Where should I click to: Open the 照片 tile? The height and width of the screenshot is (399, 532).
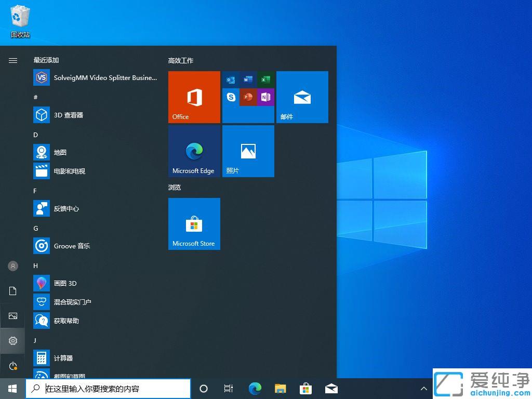pos(248,151)
